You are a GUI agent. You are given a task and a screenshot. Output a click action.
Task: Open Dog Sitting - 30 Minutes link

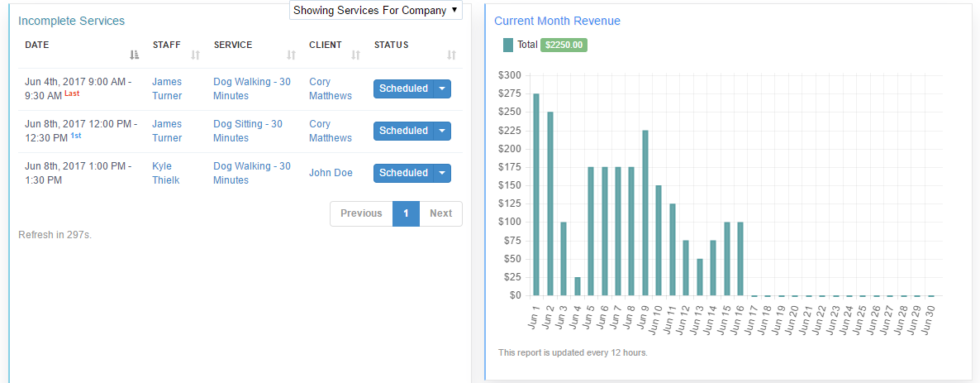coord(248,131)
